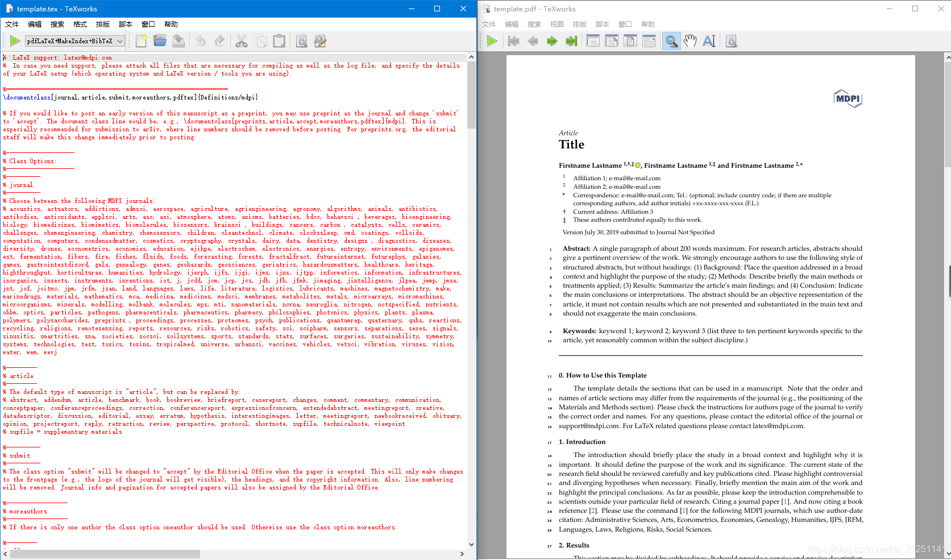Set PDF view to fit content width
Viewport: 951px width, 560px height.
(x=649, y=41)
